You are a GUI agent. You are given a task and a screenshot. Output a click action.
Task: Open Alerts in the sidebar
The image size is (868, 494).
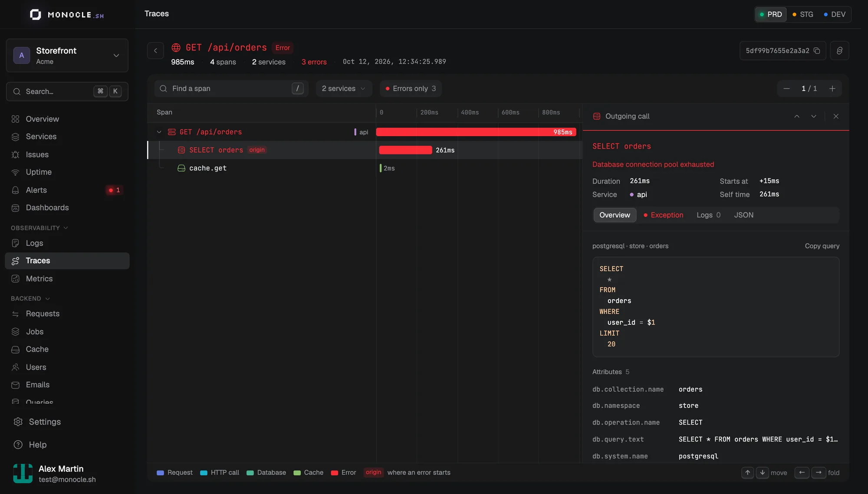67,190
